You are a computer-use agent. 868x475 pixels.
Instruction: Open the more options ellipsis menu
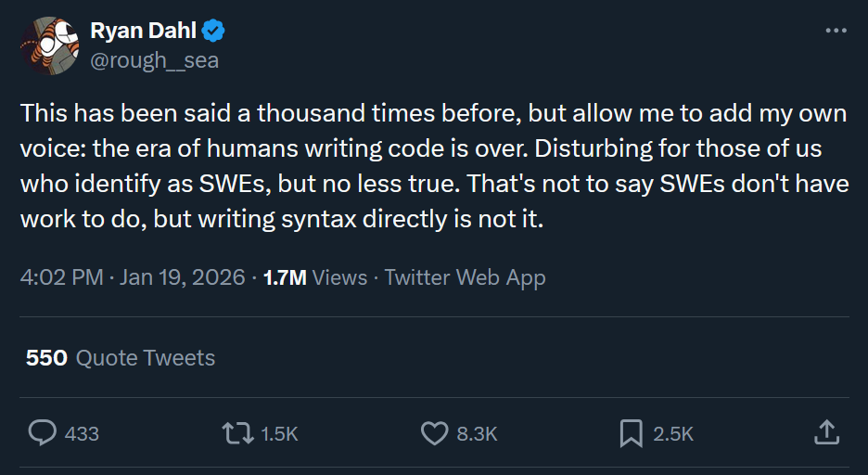pos(836,31)
